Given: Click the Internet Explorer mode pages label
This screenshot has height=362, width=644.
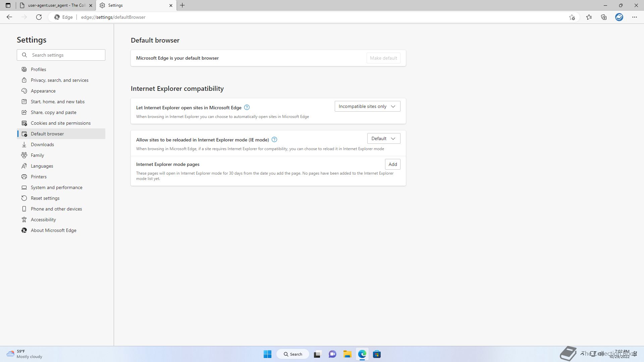Looking at the screenshot, I should pyautogui.click(x=168, y=164).
